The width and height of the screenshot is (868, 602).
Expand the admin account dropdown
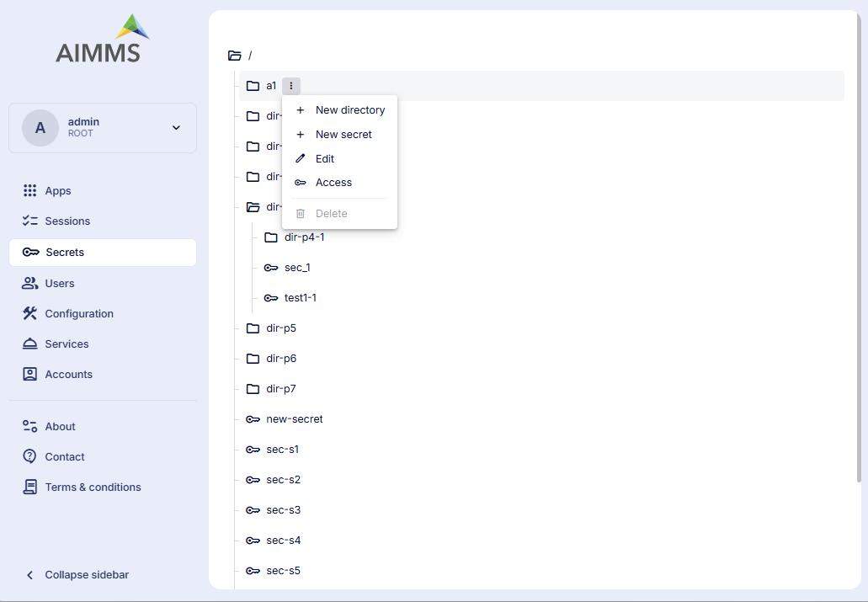[176, 128]
